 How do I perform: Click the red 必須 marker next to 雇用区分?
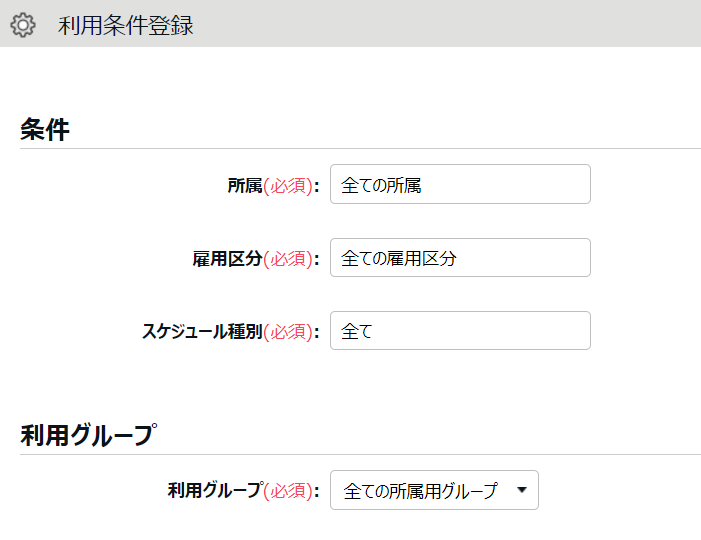[288, 259]
